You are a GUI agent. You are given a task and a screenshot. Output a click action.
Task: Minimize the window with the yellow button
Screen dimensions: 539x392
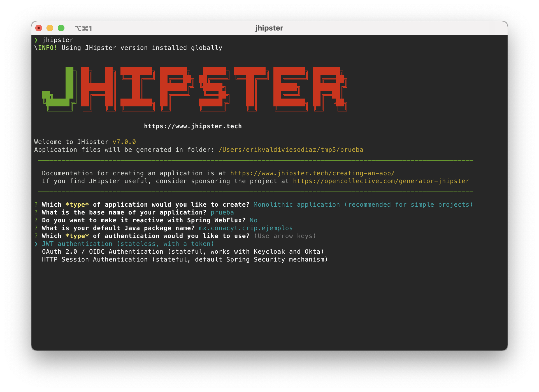50,28
